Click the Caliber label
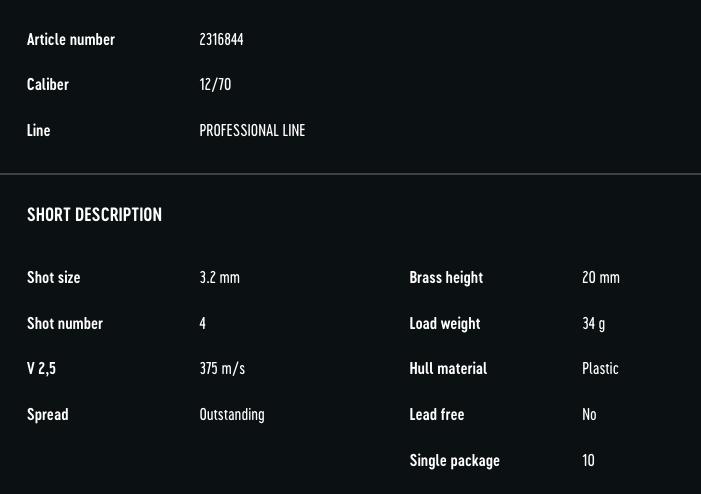This screenshot has height=494, width=701. tap(48, 84)
